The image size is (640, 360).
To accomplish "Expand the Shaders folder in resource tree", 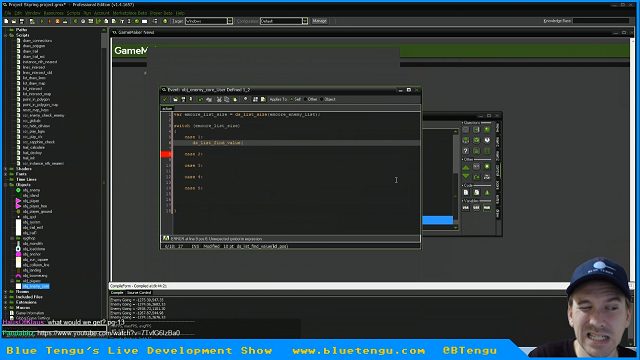I will pos(6,169).
